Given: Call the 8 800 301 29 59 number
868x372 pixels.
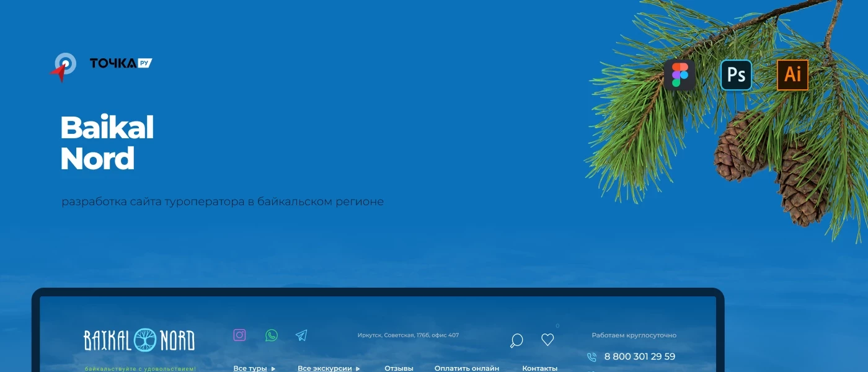Looking at the screenshot, I should pyautogui.click(x=639, y=356).
